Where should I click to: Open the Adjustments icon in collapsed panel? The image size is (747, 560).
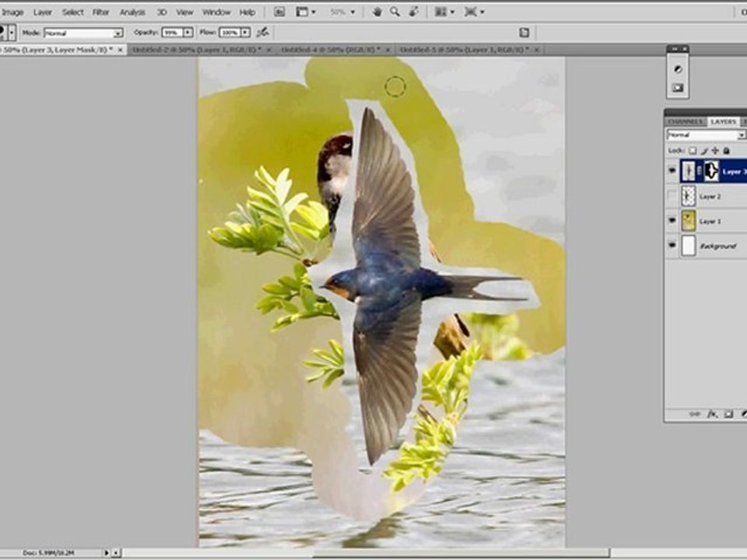(678, 69)
